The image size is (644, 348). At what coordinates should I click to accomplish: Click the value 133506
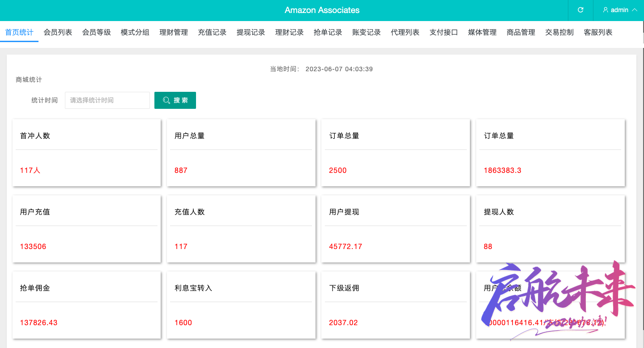[33, 246]
